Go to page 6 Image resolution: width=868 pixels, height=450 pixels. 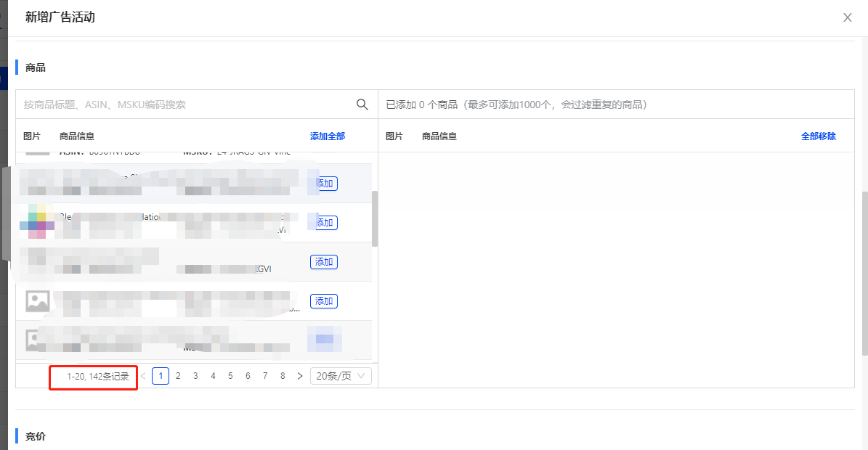pos(248,376)
